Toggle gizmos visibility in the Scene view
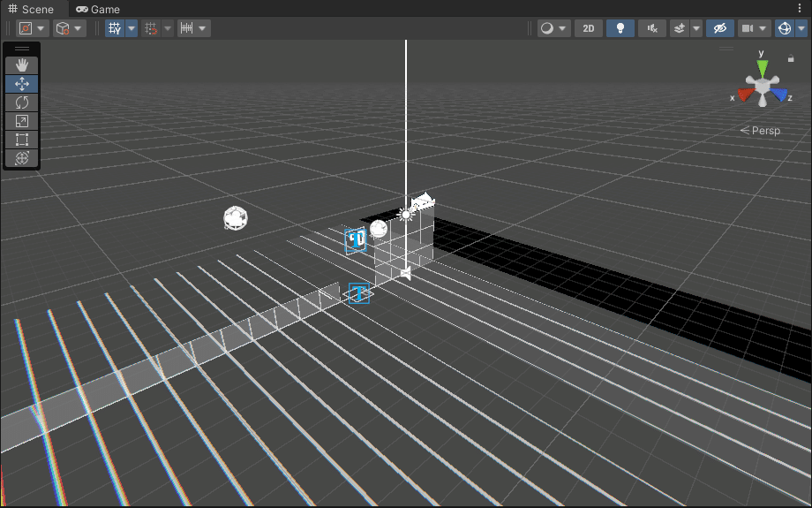Screen dimensions: 812x508 coord(785,28)
